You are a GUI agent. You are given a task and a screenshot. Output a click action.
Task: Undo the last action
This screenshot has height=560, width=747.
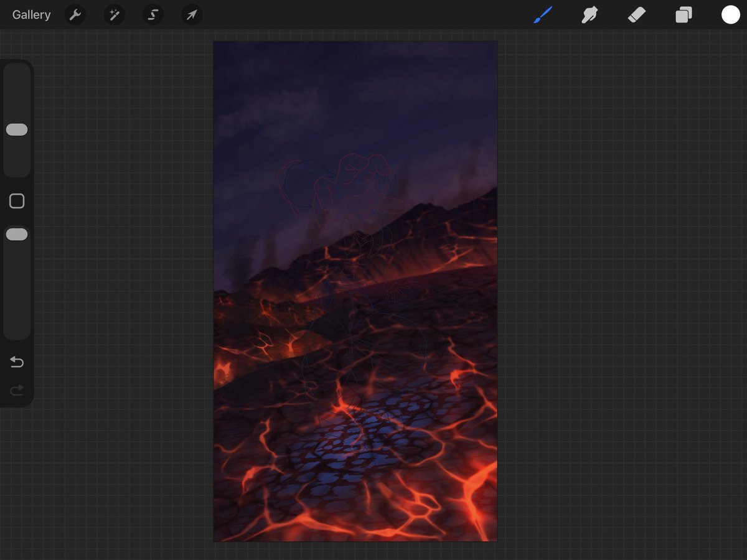pos(17,362)
